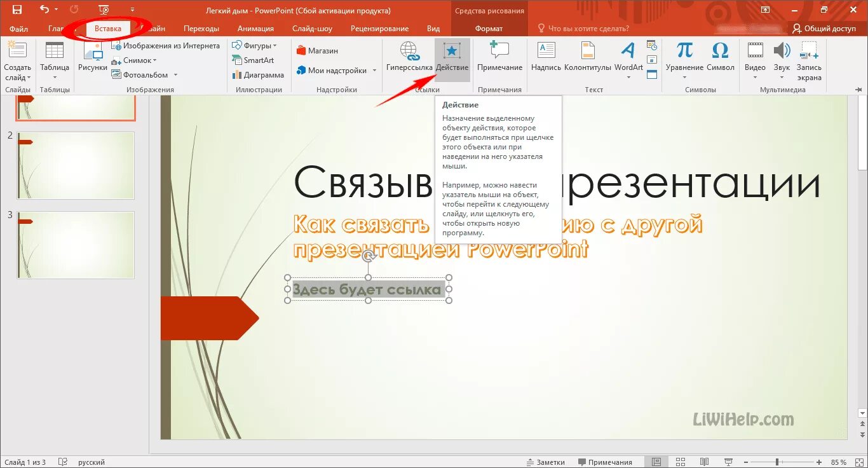This screenshot has height=468, width=868.
Task: Switch to the Вставка tab
Action: tap(107, 29)
